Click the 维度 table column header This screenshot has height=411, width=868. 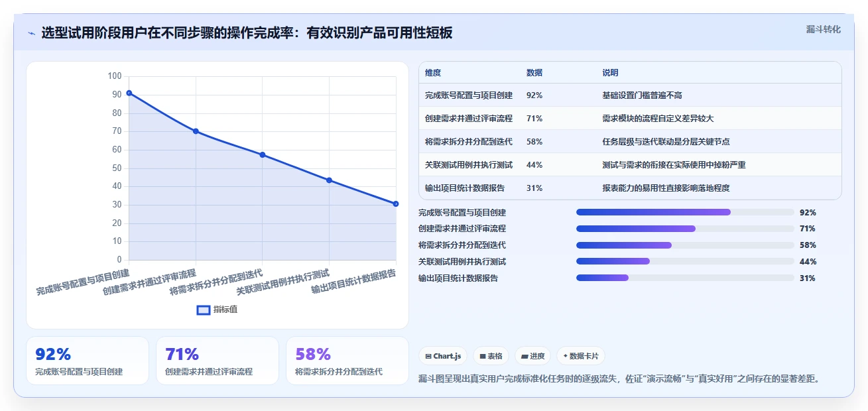(433, 73)
